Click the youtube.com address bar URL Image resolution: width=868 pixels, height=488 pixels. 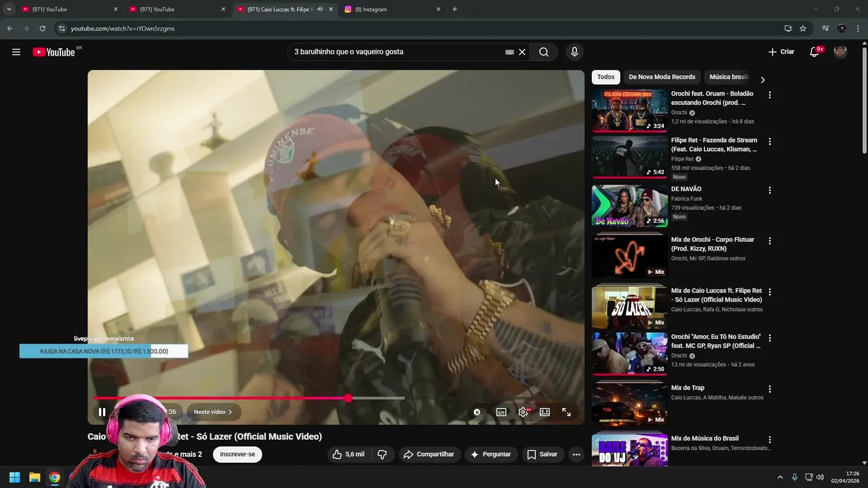click(x=123, y=28)
